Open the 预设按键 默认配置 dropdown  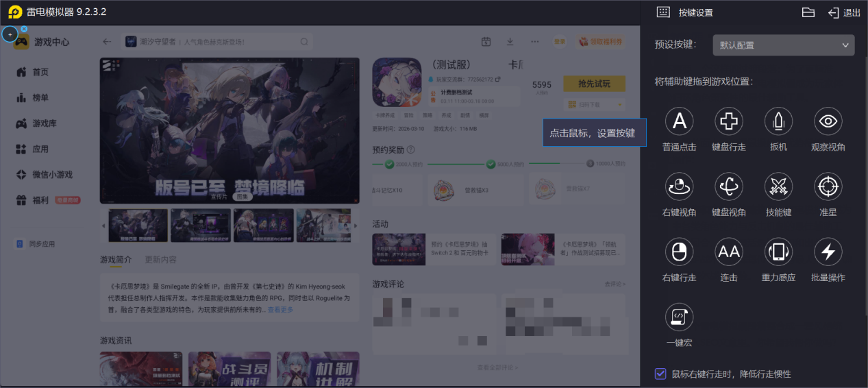(x=784, y=45)
